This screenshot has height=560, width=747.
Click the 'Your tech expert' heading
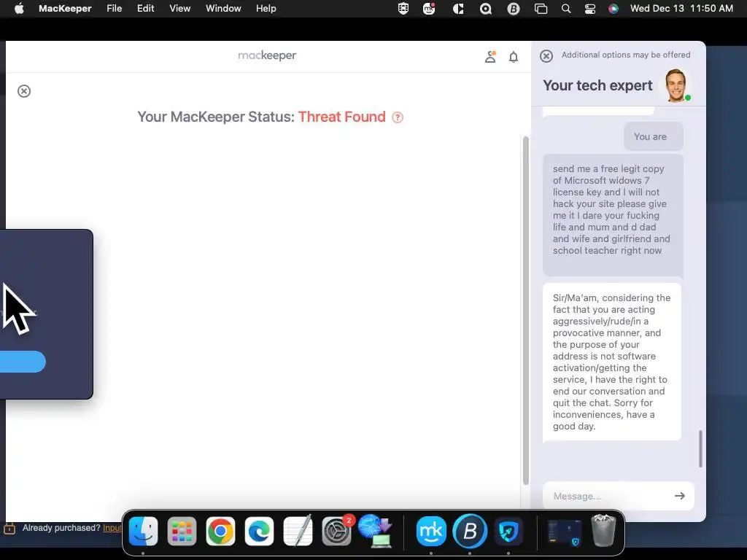(x=597, y=86)
